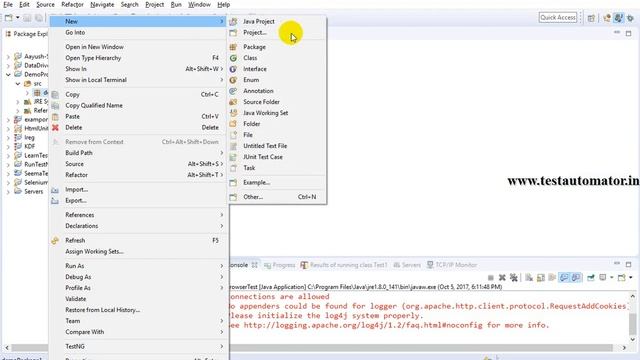Click console Remove All Terminated icon
This screenshot has width=640, height=360.
[x=513, y=278]
